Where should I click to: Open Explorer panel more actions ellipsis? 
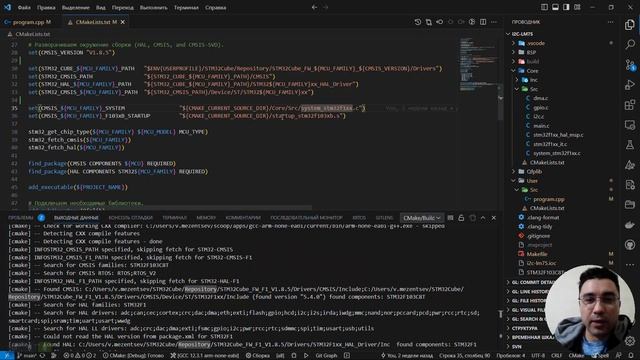[610, 22]
